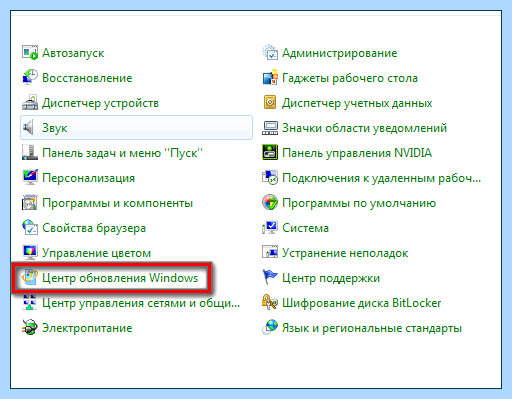The height and width of the screenshot is (399, 512).
Task: Click the speaker icon beside Звук
Action: [29, 128]
